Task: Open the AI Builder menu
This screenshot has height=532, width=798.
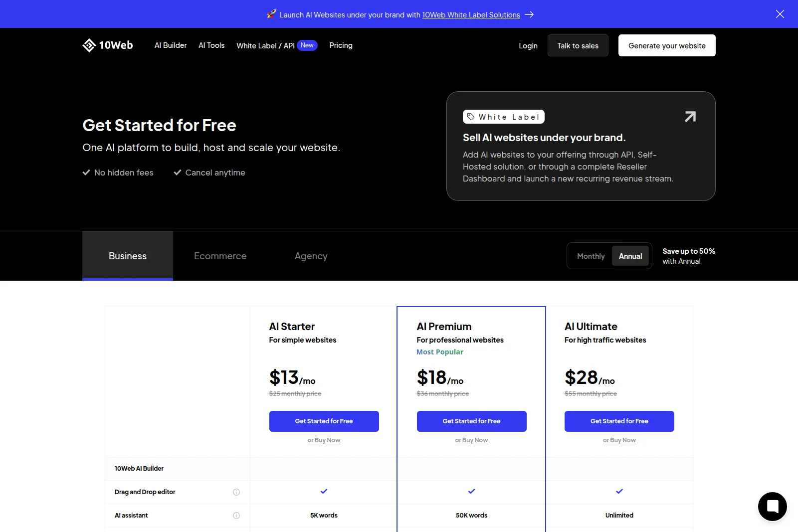Action: [170, 45]
